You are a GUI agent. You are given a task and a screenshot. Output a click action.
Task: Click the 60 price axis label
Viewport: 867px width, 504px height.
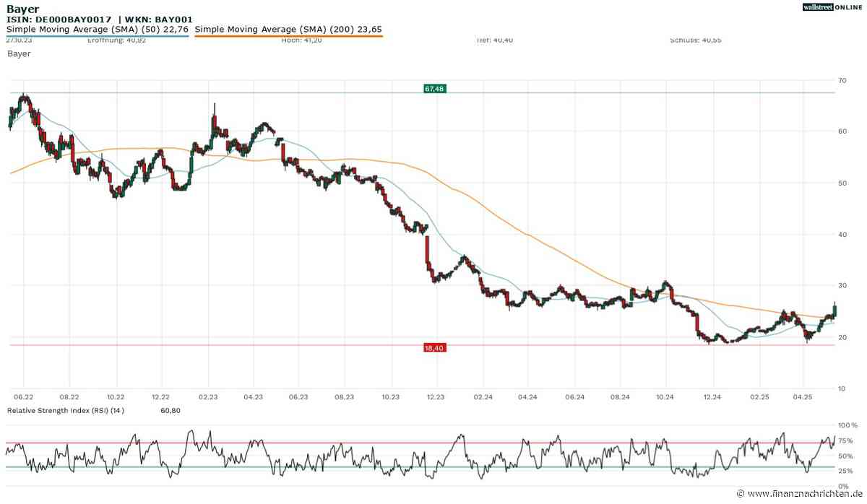pos(842,131)
